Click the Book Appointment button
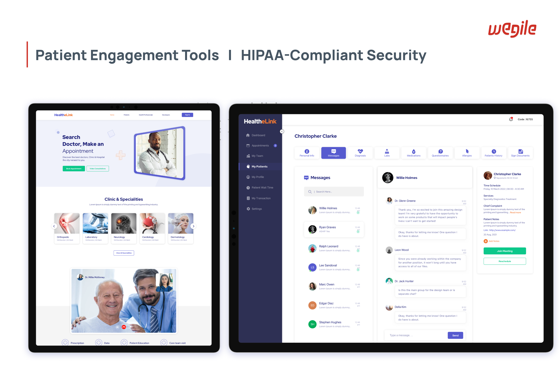Viewport: 560px width, 392px height. point(74,169)
